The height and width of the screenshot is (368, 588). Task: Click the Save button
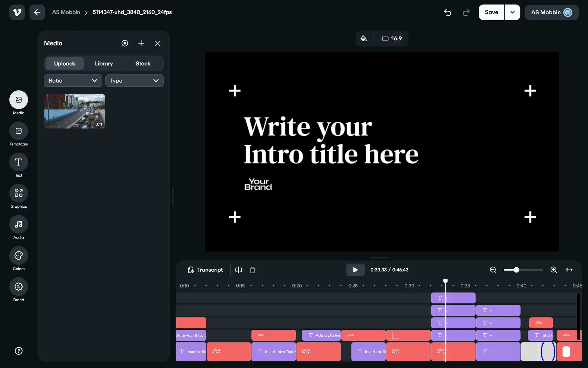pyautogui.click(x=491, y=12)
